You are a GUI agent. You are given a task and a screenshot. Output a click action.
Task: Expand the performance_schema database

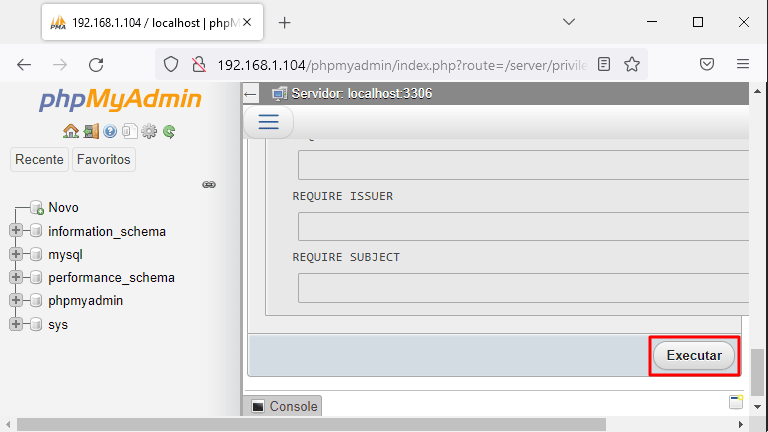tap(16, 277)
